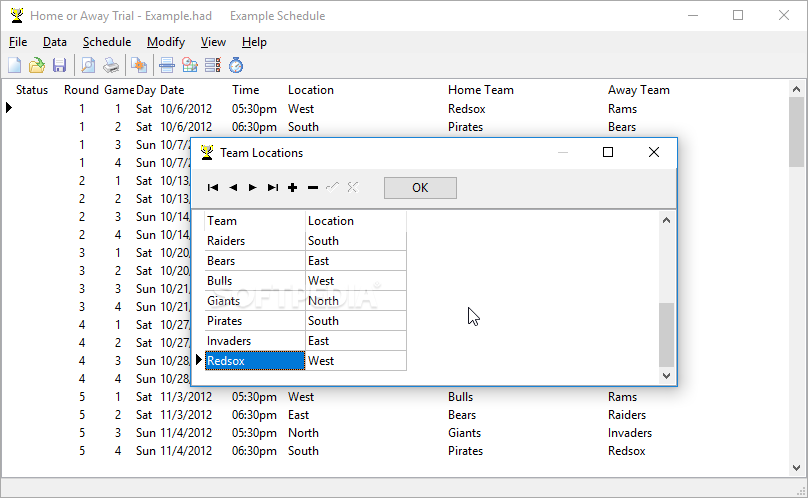808x498 pixels.
Task: Click the Save floppy disk icon
Action: [x=59, y=65]
